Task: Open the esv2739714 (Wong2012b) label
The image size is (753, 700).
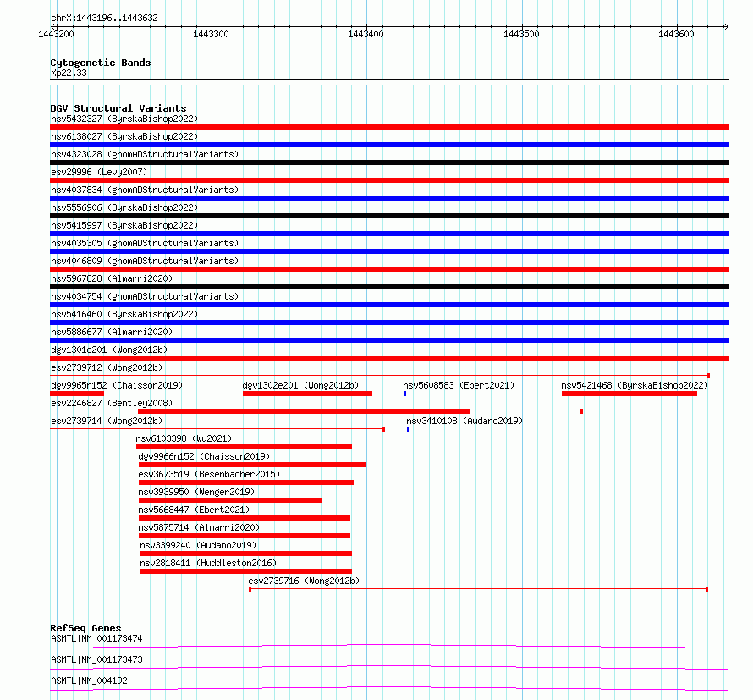Action: pyautogui.click(x=107, y=421)
